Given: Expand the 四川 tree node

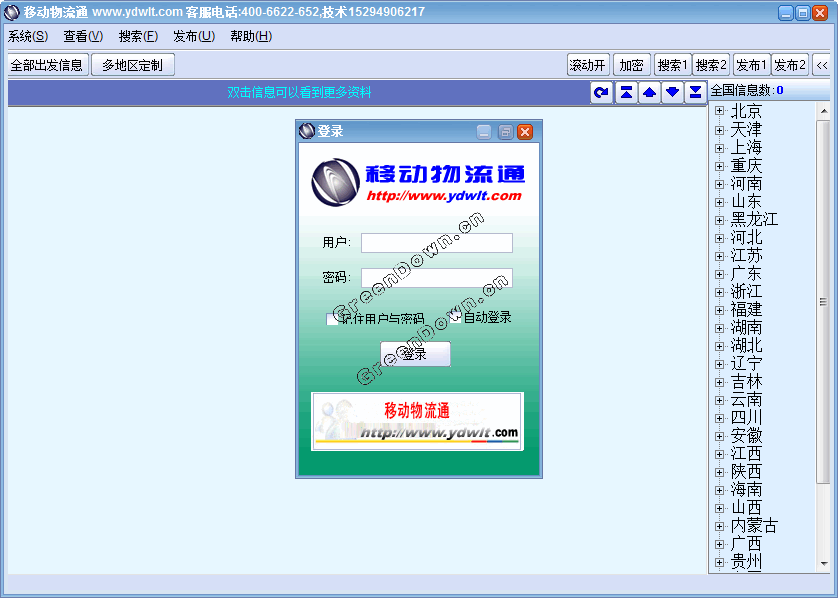Looking at the screenshot, I should click(719, 418).
